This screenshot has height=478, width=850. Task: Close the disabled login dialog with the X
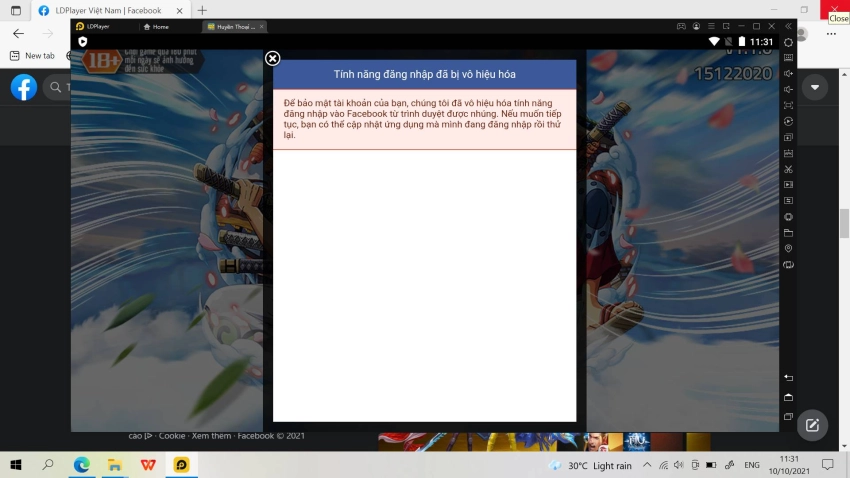(272, 58)
